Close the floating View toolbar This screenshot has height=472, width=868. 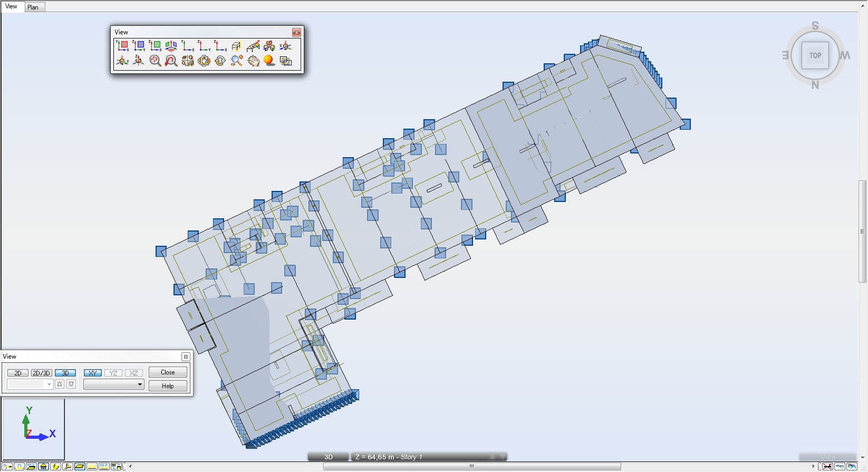pyautogui.click(x=296, y=32)
